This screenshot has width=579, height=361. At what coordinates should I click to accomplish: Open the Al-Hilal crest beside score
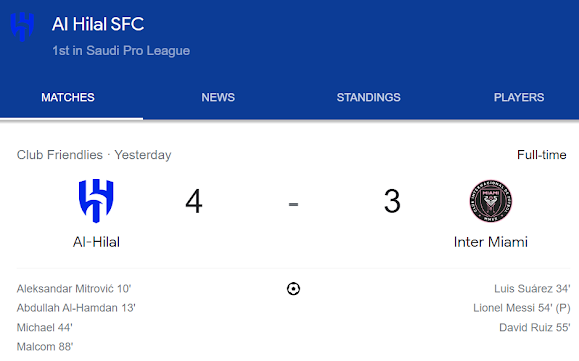click(x=96, y=201)
